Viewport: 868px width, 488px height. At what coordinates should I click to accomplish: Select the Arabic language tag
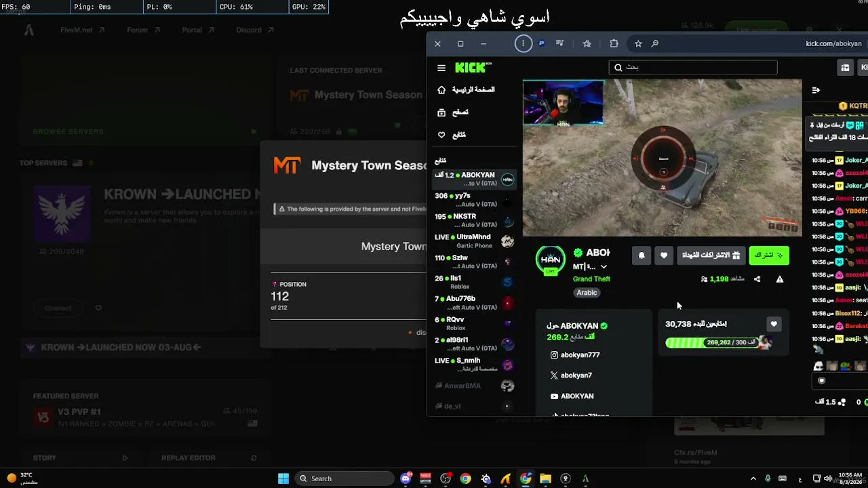(587, 293)
